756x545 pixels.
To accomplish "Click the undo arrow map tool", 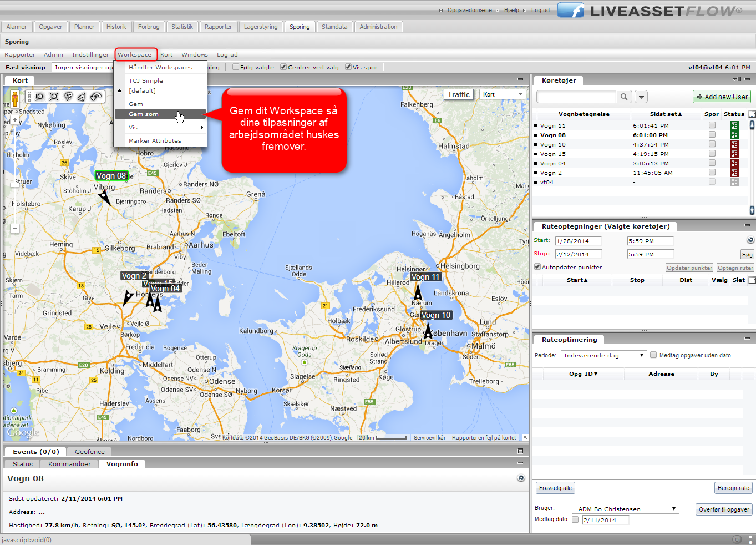I will [96, 97].
